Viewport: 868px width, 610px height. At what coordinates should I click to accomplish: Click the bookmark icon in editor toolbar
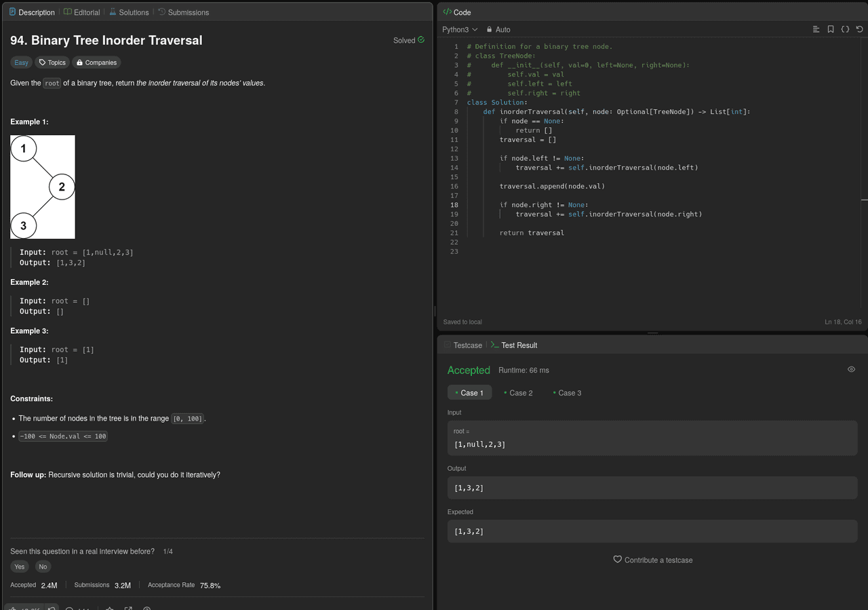831,29
